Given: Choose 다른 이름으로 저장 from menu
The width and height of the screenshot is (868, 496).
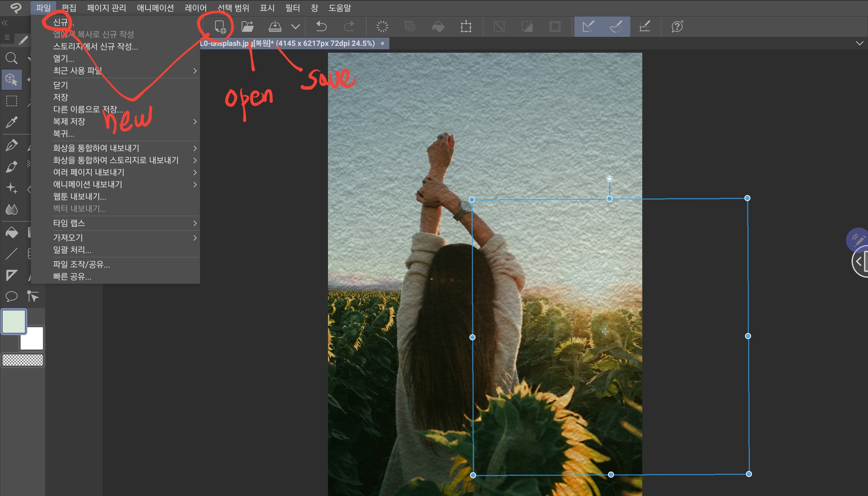Looking at the screenshot, I should [88, 109].
